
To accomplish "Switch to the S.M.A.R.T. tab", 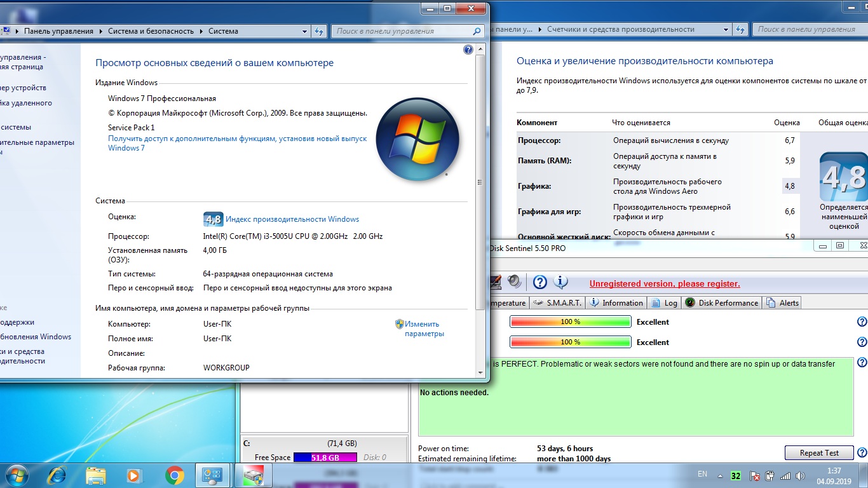I will click(557, 303).
